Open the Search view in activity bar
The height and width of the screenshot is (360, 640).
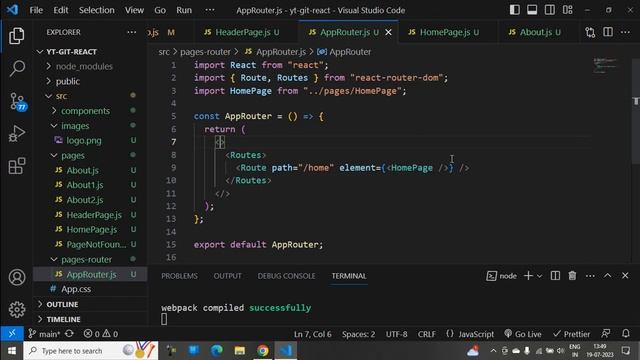[x=16, y=69]
